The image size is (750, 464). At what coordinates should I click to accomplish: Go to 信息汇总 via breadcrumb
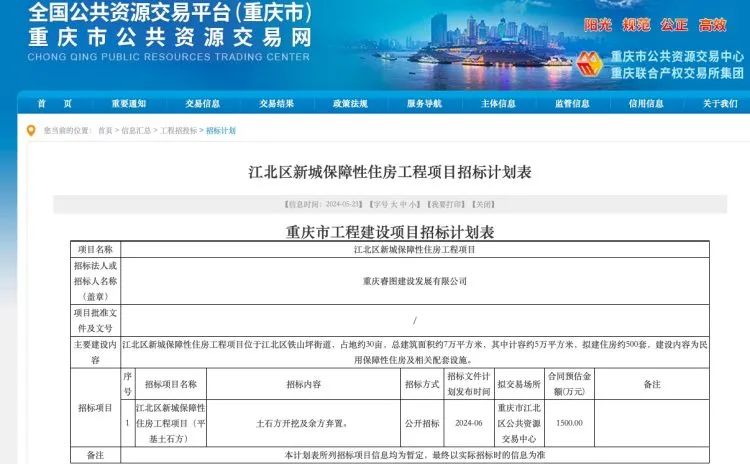(x=136, y=131)
